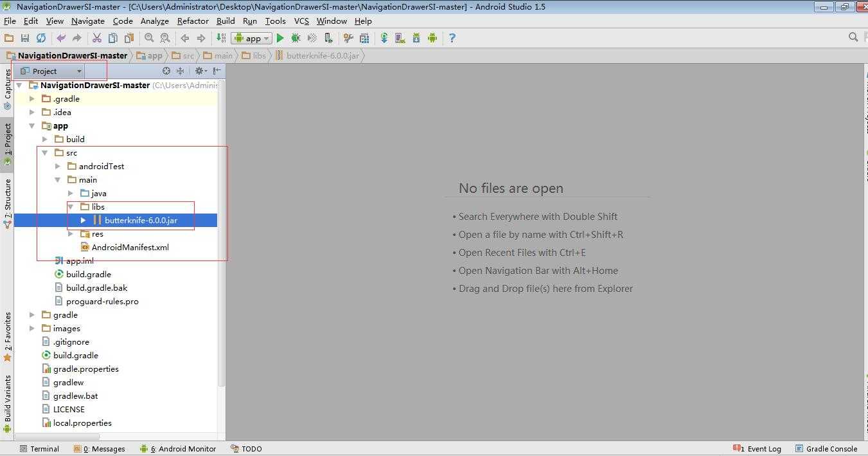Open the Navigate menu
The width and height of the screenshot is (868, 456).
pos(88,21)
